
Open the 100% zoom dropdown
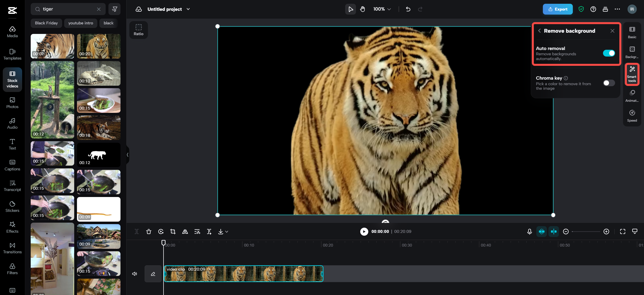tap(382, 9)
